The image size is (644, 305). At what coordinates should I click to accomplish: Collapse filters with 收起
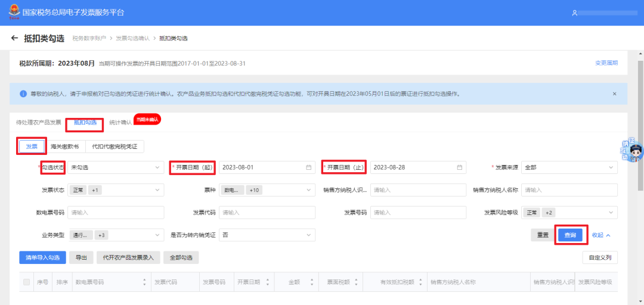601,235
